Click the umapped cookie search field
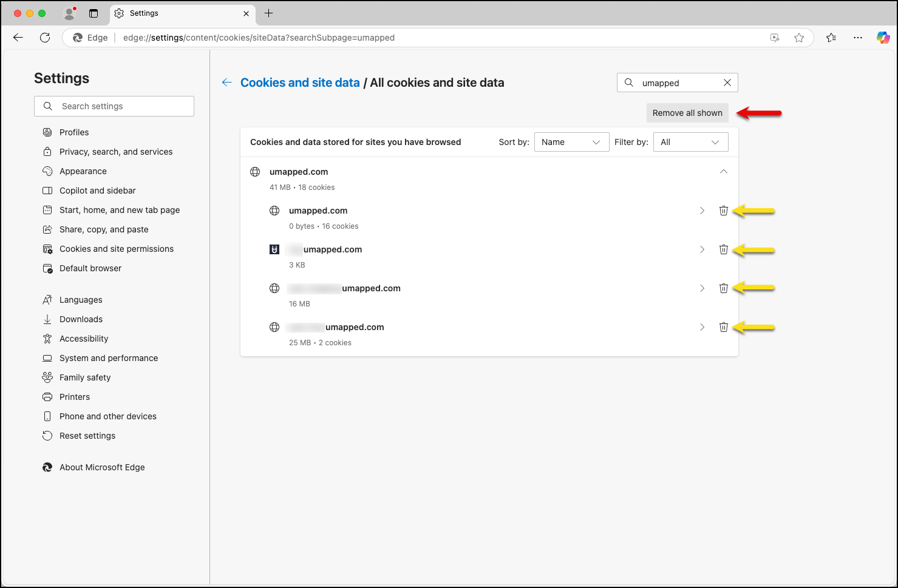The image size is (898, 588). (x=678, y=83)
